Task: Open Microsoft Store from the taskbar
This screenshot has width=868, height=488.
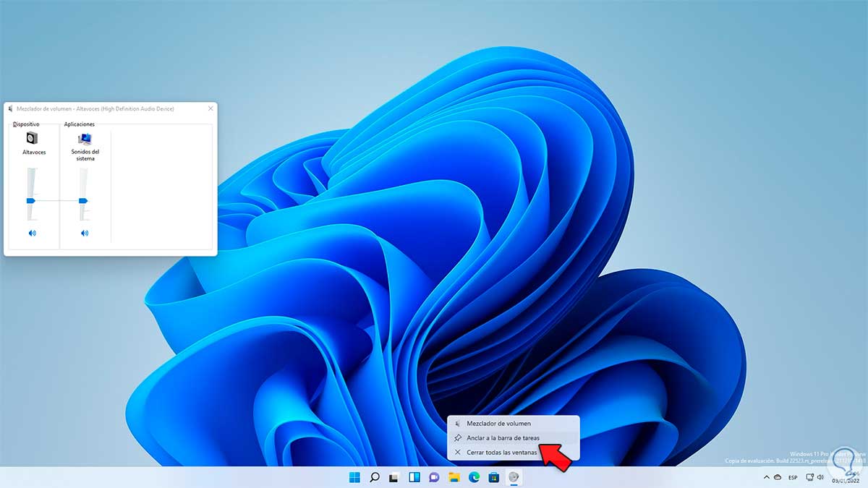Action: [494, 477]
